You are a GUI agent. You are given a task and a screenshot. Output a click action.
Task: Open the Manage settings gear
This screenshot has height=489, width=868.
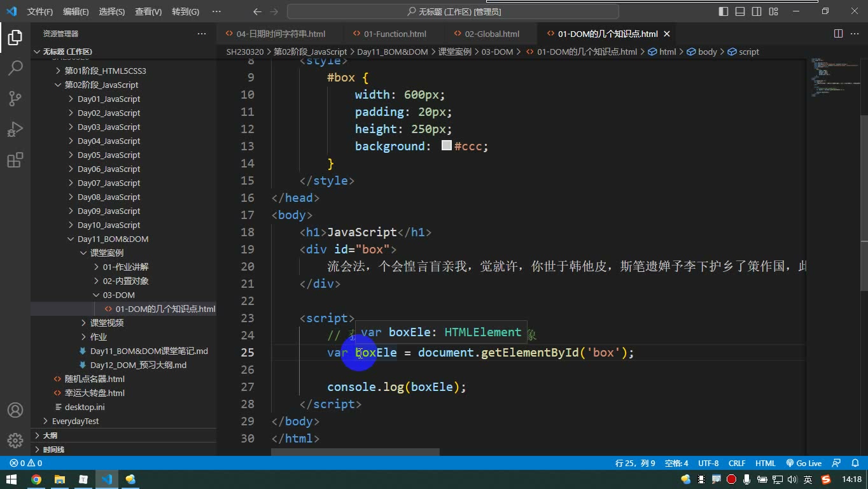[15, 440]
